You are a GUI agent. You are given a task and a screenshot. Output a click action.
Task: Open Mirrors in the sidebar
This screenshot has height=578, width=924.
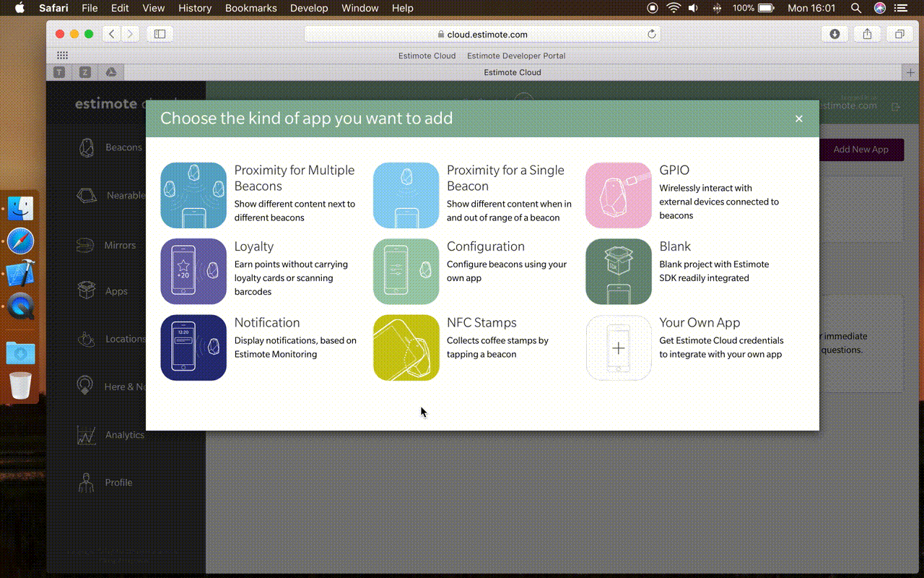pyautogui.click(x=106, y=245)
